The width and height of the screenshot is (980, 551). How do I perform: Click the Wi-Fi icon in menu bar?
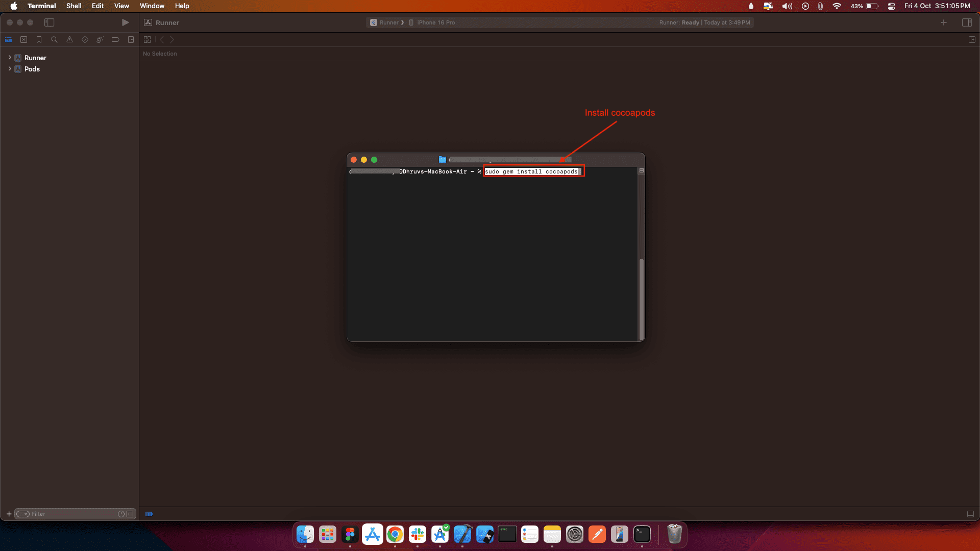click(837, 6)
